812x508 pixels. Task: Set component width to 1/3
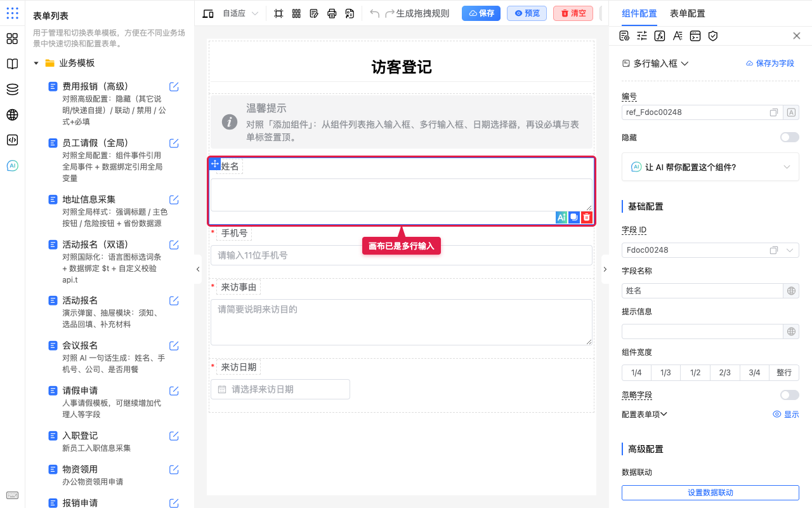coord(665,373)
